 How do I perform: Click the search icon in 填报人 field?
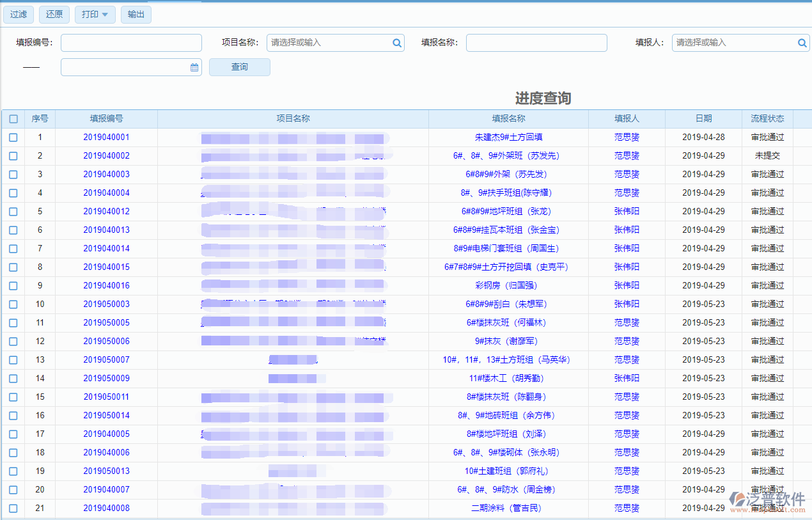coord(802,43)
